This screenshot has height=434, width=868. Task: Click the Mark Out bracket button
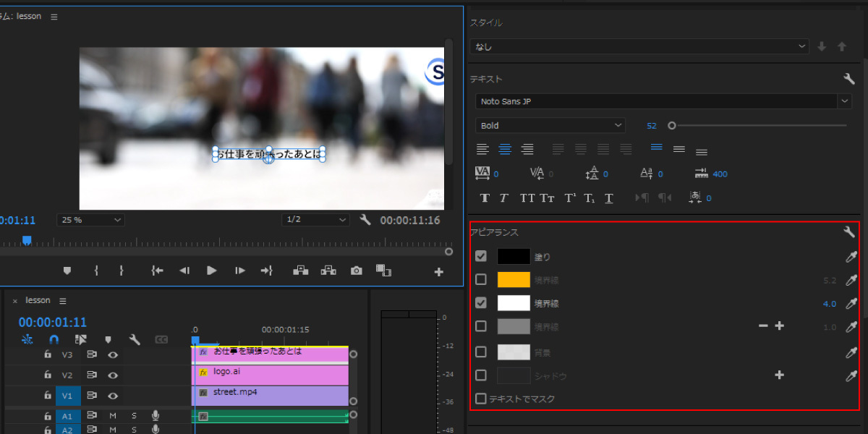(x=121, y=271)
